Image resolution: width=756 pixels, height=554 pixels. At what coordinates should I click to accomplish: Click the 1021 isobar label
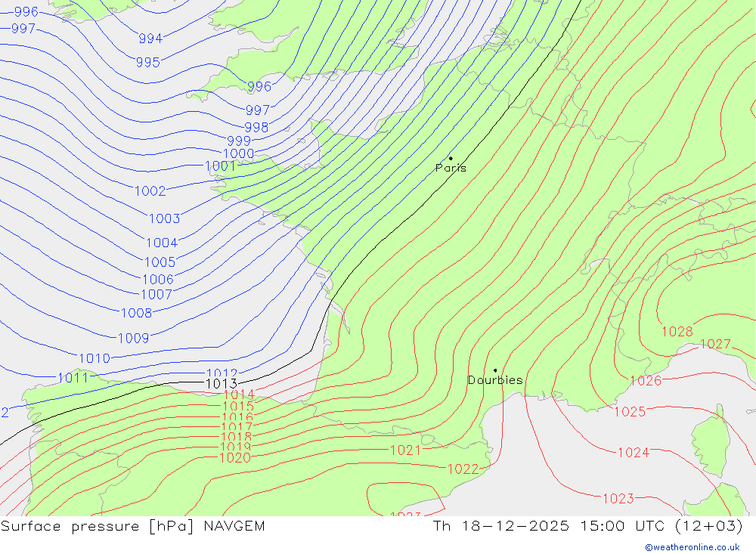(405, 450)
